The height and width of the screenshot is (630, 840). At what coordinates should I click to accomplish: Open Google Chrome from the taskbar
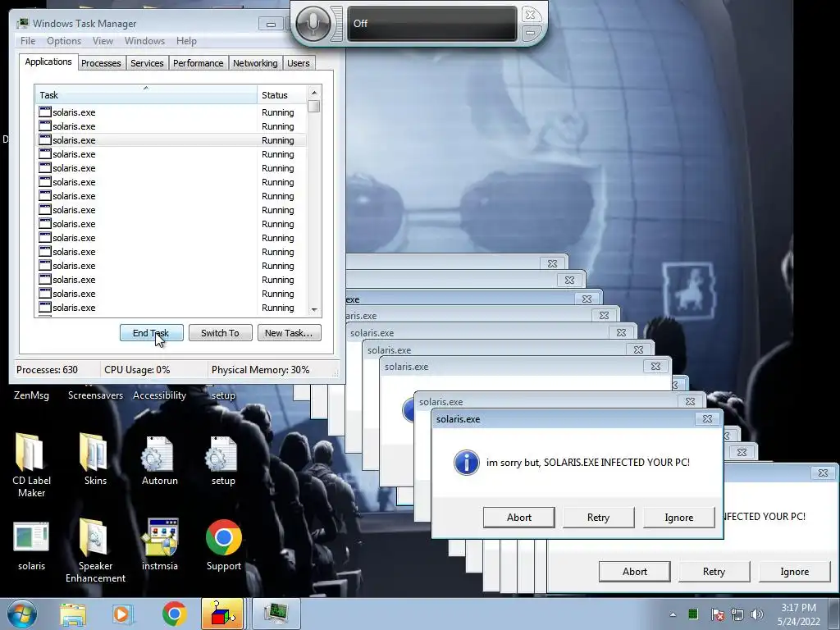(174, 614)
